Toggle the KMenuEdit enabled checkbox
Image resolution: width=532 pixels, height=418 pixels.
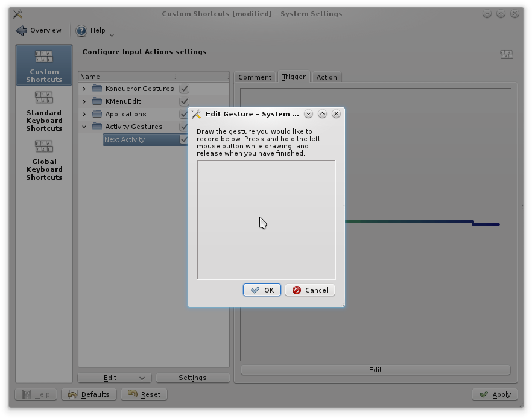[x=184, y=101]
